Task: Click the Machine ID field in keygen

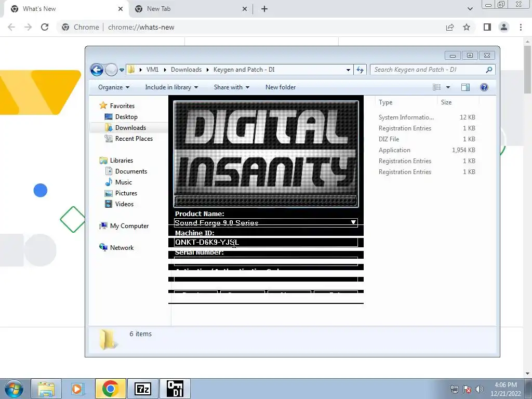Action: [265, 242]
